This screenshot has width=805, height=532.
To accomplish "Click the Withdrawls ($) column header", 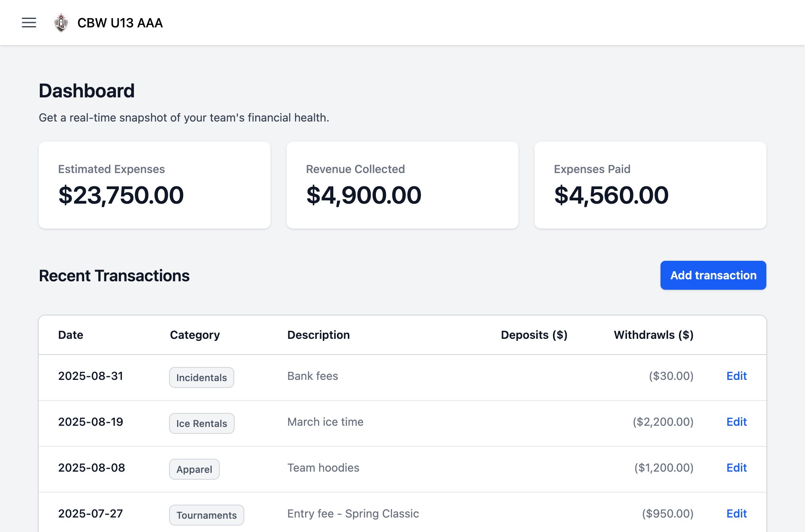I will click(x=654, y=335).
